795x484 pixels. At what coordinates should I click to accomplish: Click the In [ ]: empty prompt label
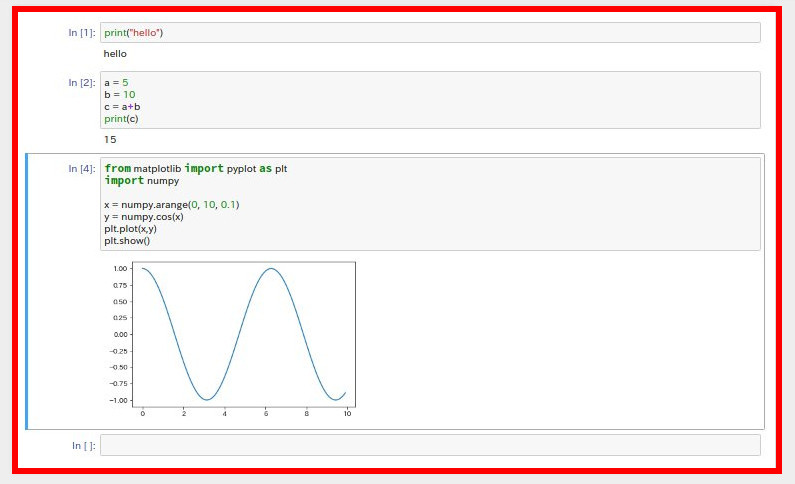[x=84, y=445]
